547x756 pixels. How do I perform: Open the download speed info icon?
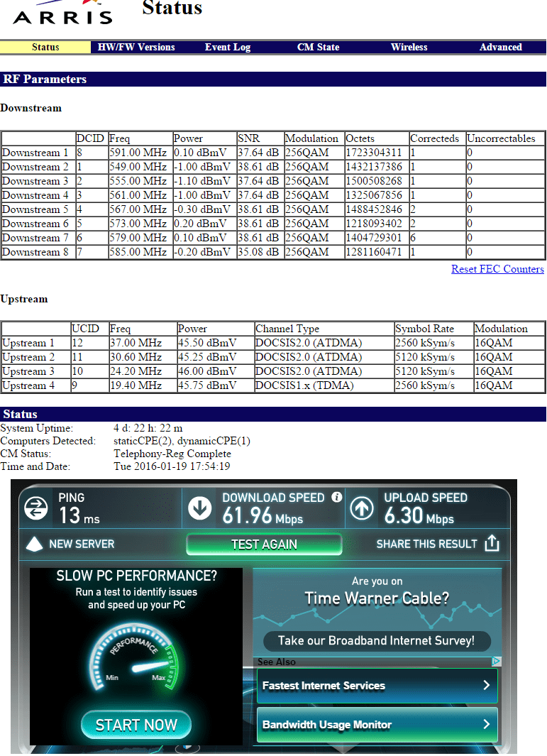click(x=336, y=497)
